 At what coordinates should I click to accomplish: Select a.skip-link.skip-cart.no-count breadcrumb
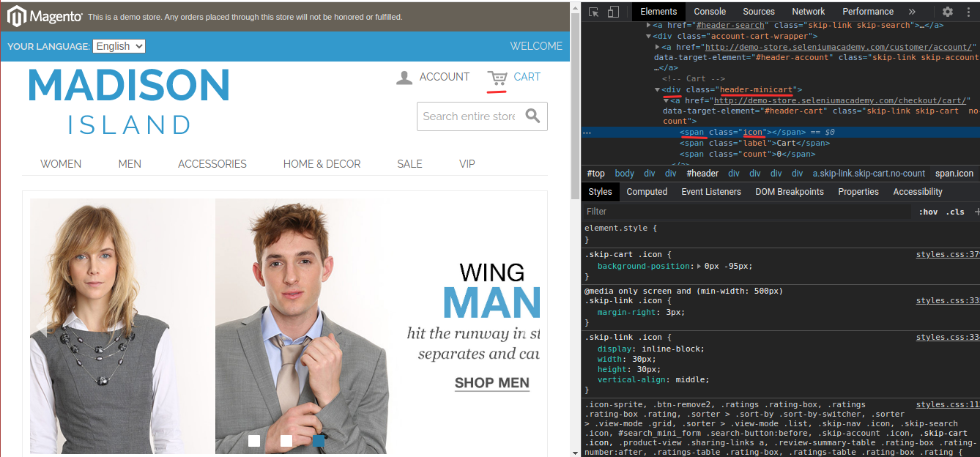coord(869,174)
